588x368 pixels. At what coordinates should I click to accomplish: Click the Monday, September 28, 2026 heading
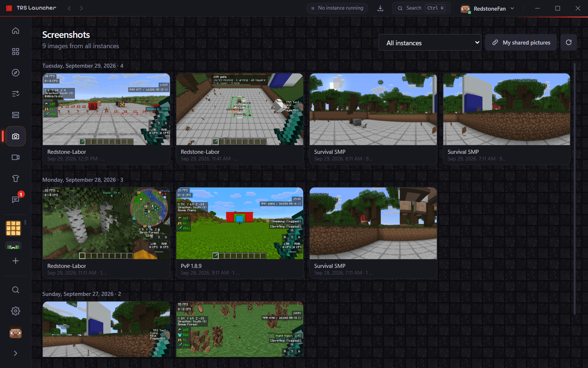83,180
